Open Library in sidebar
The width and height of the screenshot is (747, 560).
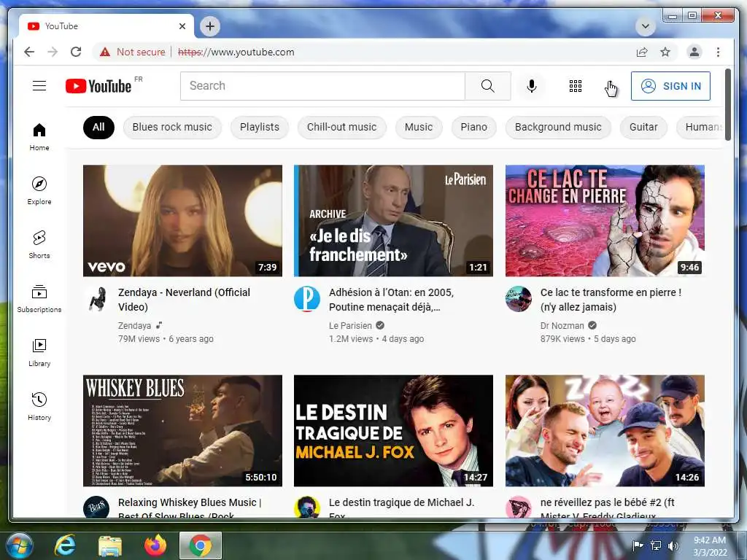point(39,352)
